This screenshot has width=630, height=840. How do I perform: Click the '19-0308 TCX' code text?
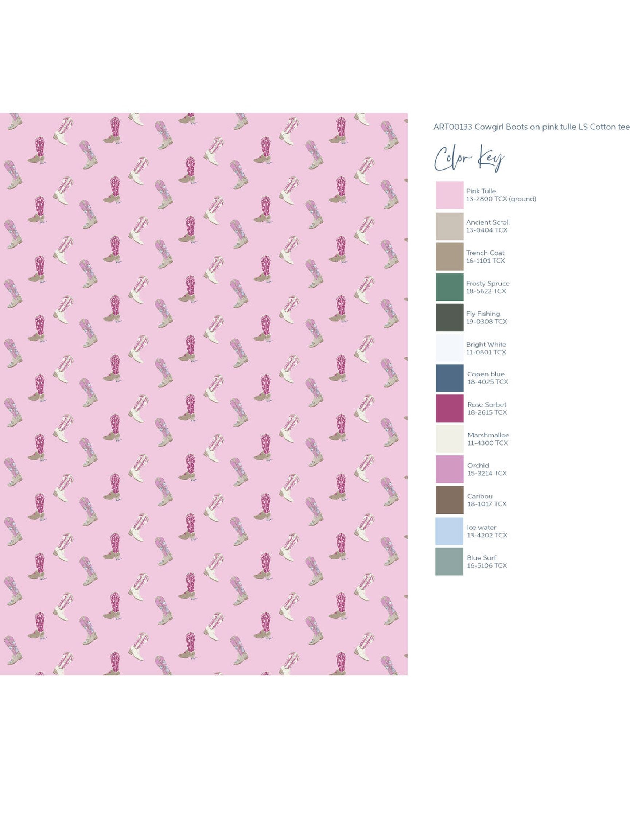[x=486, y=322]
